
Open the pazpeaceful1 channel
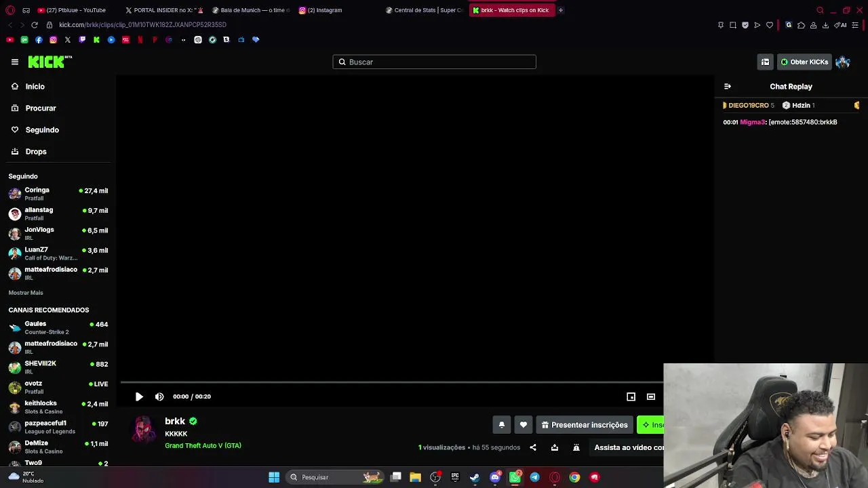(x=58, y=427)
